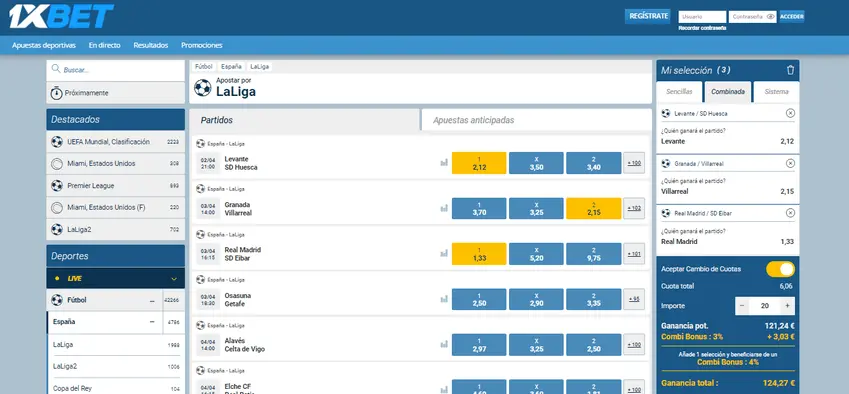Click the search magnifier icon

click(56, 69)
